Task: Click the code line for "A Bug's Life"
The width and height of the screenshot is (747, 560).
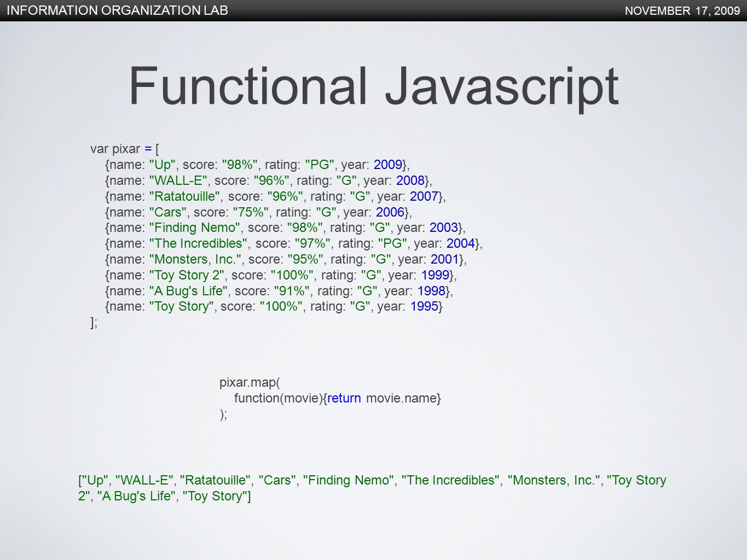Action: click(279, 291)
